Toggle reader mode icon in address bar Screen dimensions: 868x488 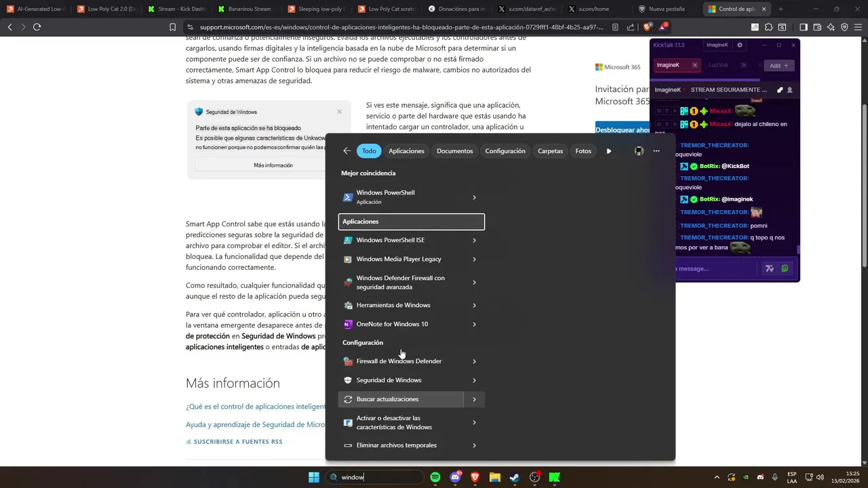click(615, 27)
